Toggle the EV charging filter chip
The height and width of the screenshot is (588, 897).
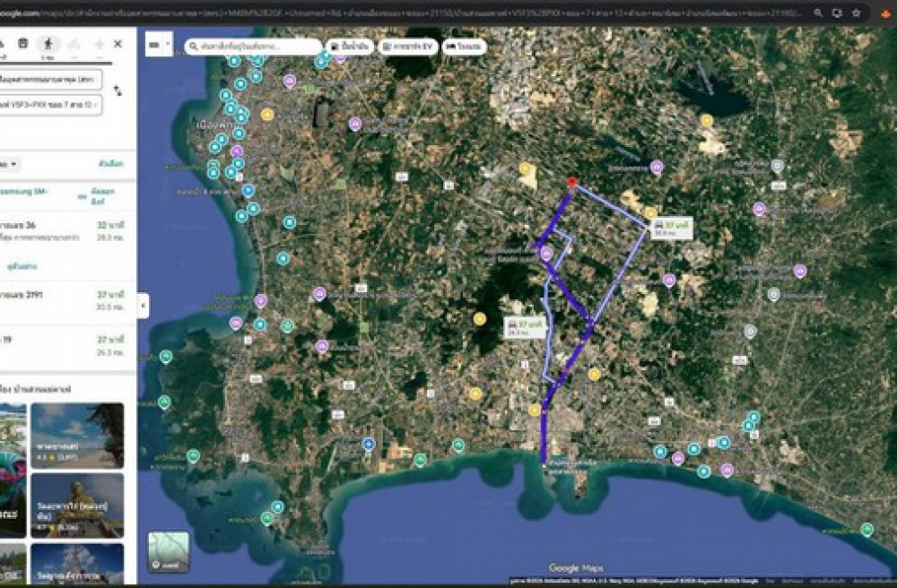tap(407, 46)
